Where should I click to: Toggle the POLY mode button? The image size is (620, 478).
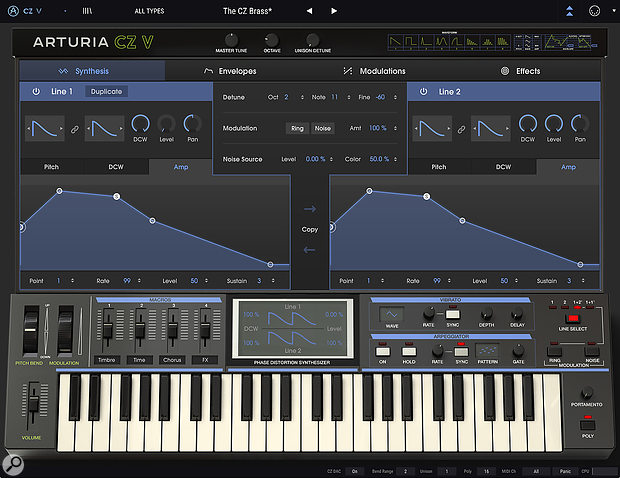coord(588,425)
